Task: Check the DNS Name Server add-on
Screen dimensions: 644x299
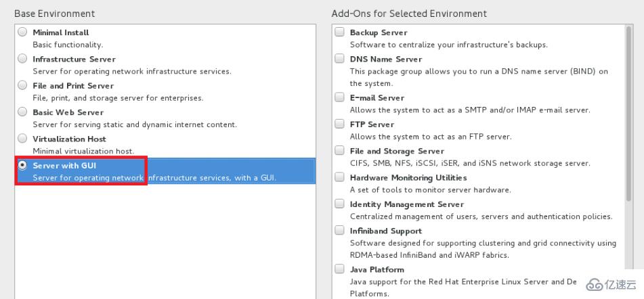Action: click(x=340, y=59)
